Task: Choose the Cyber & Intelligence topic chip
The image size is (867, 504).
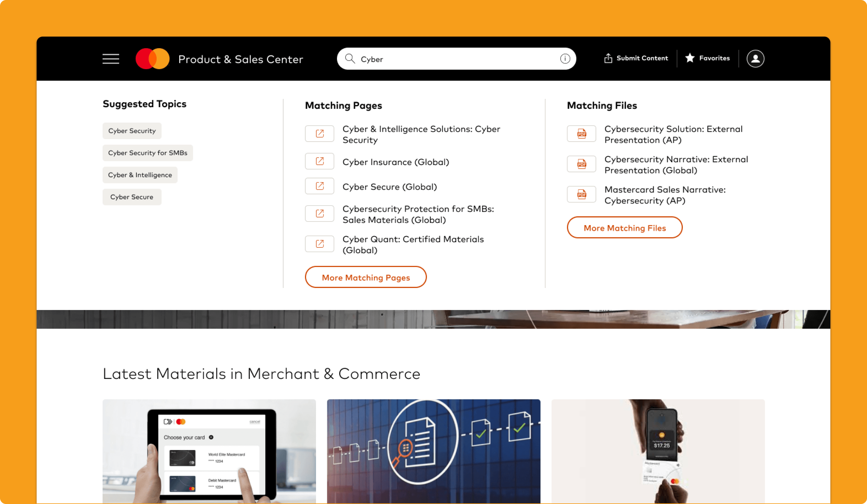Action: tap(140, 175)
